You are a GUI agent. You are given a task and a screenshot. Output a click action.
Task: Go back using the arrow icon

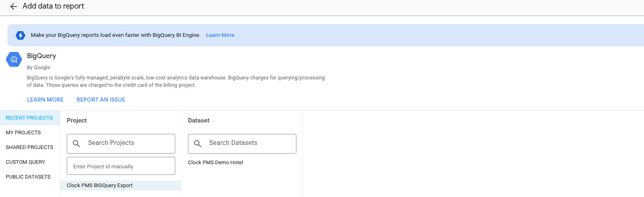pos(14,7)
